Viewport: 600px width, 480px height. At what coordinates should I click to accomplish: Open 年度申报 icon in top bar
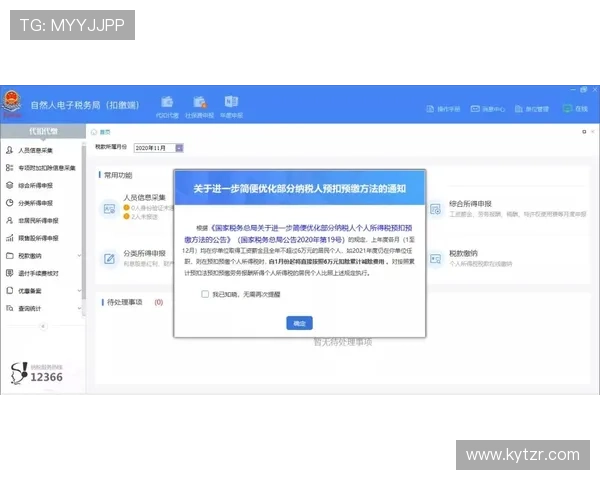(x=231, y=101)
